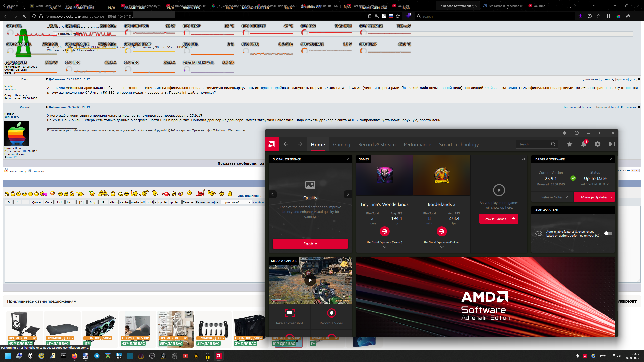The image size is (644, 362).
Task: Open AMD Software settings gear
Action: coord(597,144)
